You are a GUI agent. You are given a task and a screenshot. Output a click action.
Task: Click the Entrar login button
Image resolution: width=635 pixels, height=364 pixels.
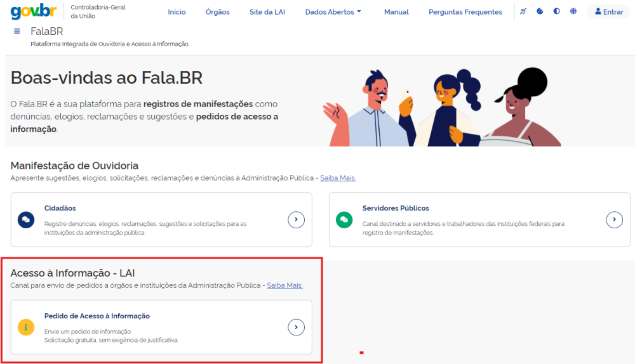[x=609, y=11]
